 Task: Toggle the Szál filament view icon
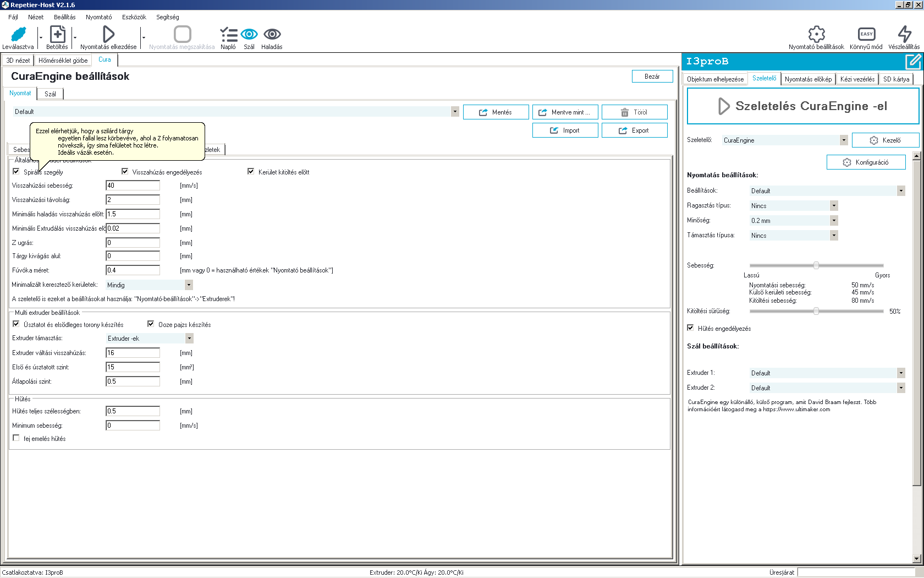249,35
